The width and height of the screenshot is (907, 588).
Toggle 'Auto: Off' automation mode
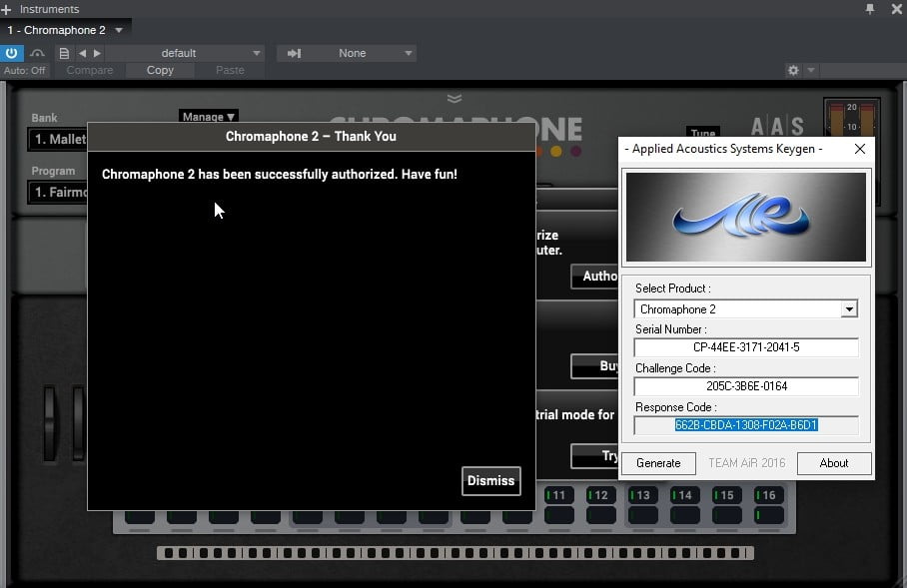pos(24,70)
